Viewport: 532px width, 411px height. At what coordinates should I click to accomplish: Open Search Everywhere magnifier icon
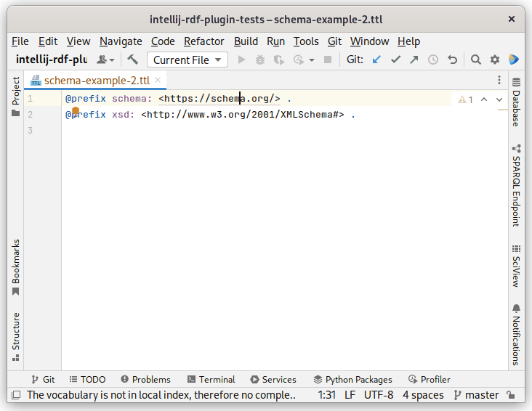point(476,60)
